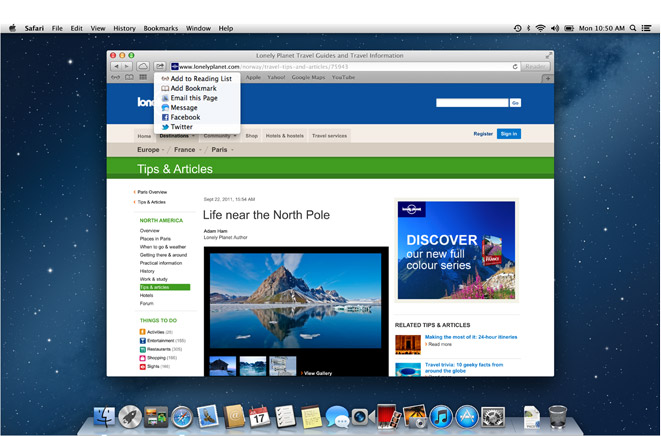Open the Share button in Safari toolbar
The height and width of the screenshot is (436, 661).
pyautogui.click(x=160, y=66)
